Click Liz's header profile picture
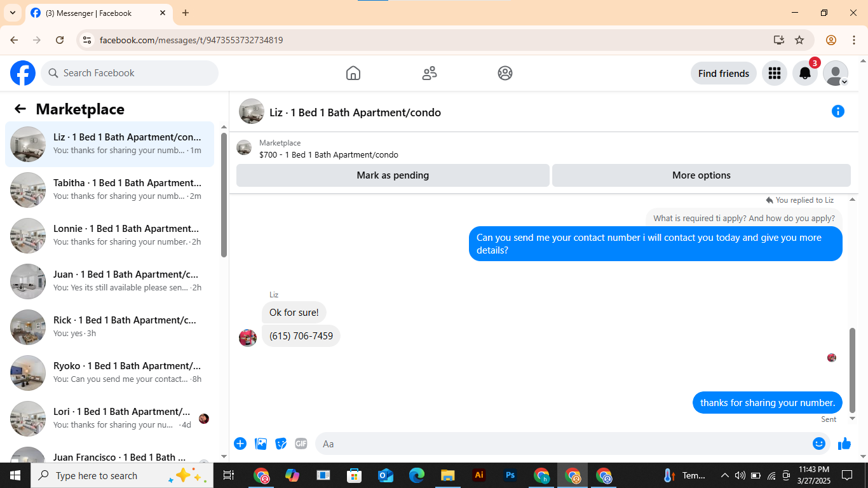The width and height of the screenshot is (868, 488). 252,111
